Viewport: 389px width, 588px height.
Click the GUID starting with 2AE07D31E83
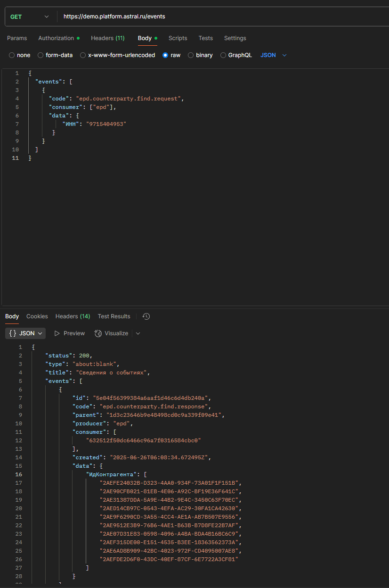coord(169,534)
